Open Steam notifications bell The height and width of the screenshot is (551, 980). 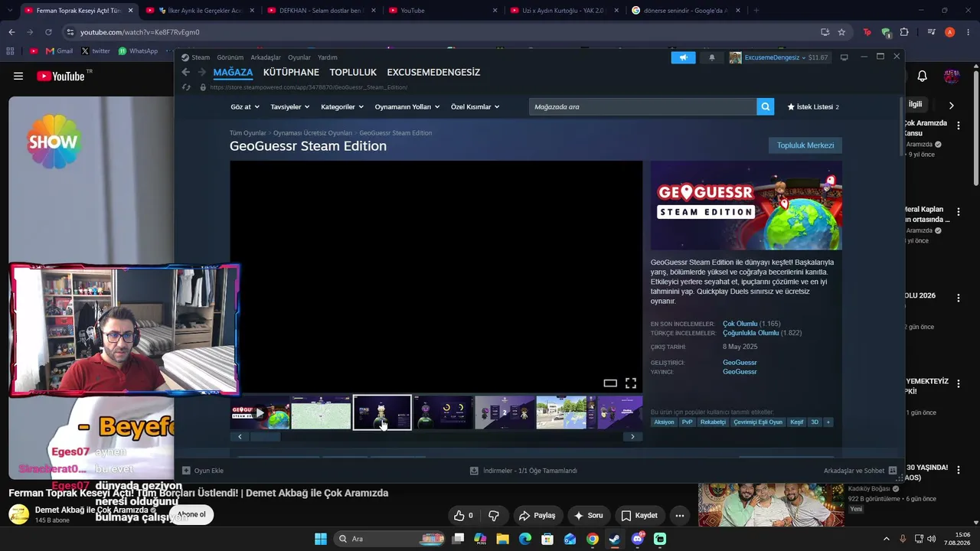(712, 57)
